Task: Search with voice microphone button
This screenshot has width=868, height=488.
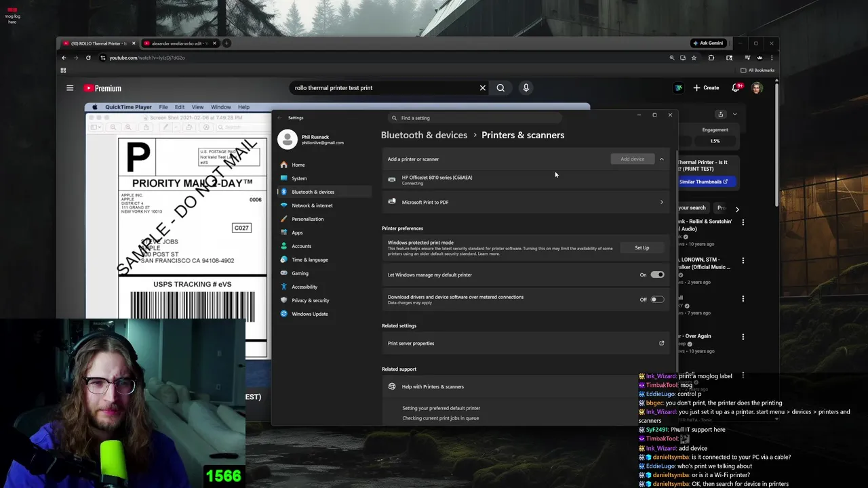Action: tap(526, 87)
